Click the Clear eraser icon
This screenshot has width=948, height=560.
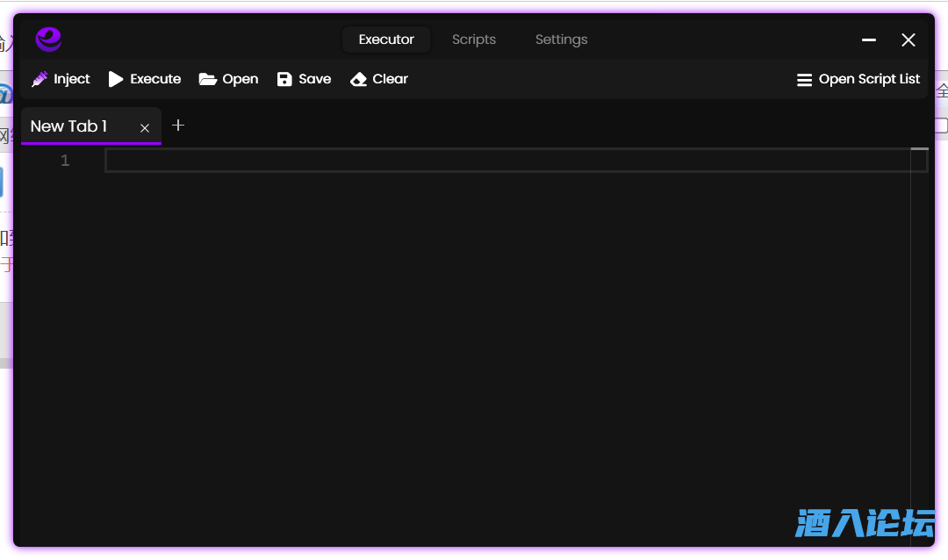pyautogui.click(x=358, y=79)
